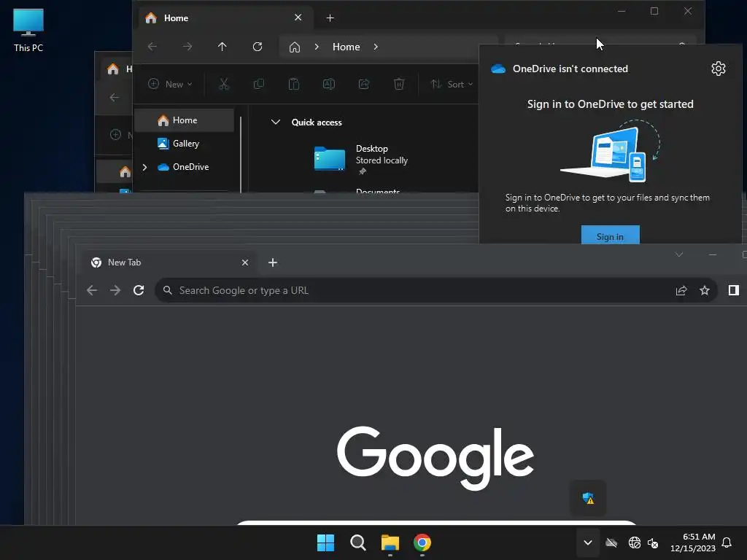This screenshot has height=560, width=747.
Task: Close the New Tab tab in Chrome
Action: click(245, 262)
